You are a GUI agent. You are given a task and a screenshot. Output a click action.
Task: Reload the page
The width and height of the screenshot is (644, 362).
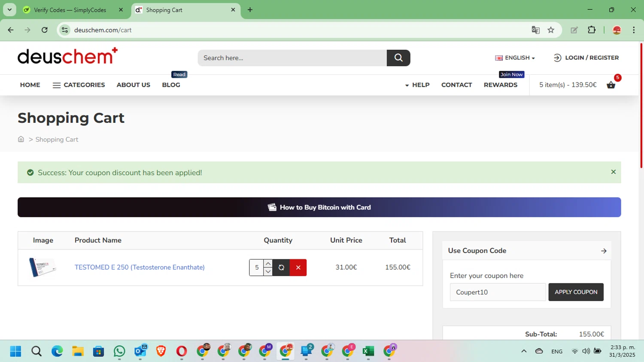[x=45, y=30]
